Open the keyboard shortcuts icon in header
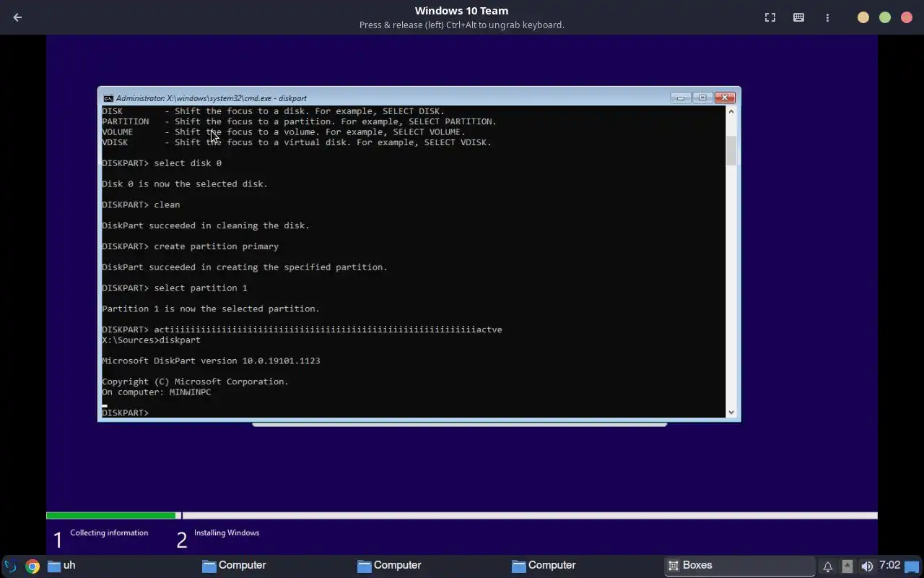 (798, 17)
